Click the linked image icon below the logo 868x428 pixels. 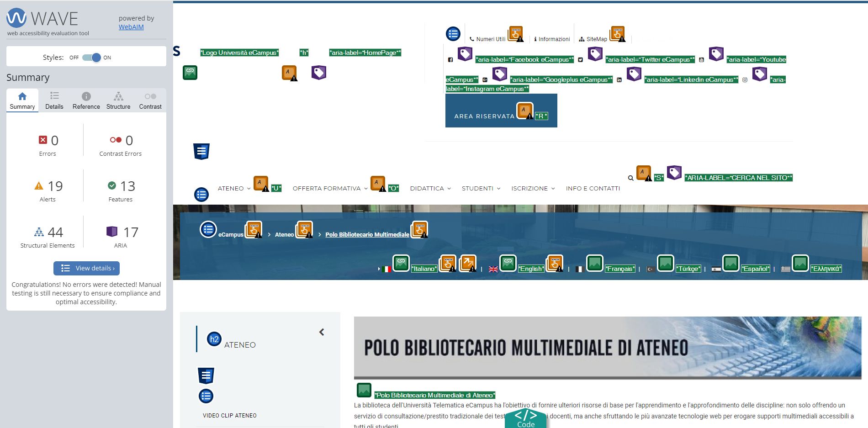click(190, 73)
